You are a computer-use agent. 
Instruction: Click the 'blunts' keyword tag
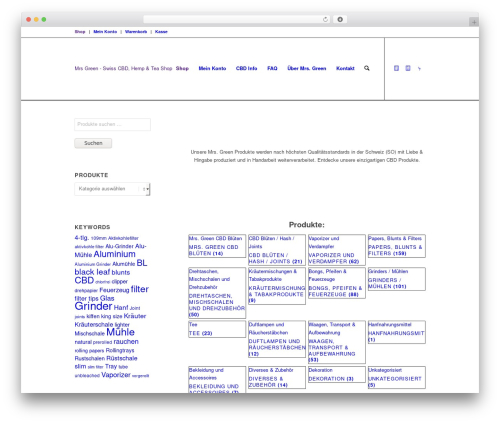[x=121, y=272]
